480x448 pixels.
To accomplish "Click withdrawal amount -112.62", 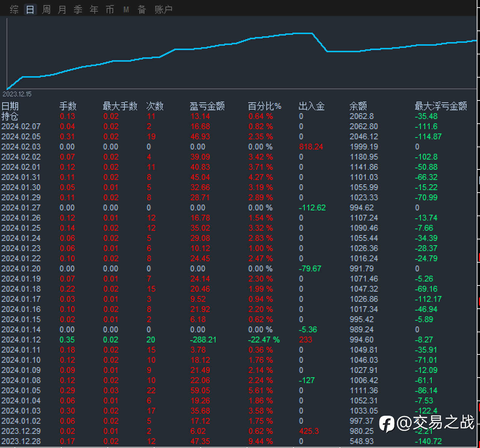I will click(312, 207).
